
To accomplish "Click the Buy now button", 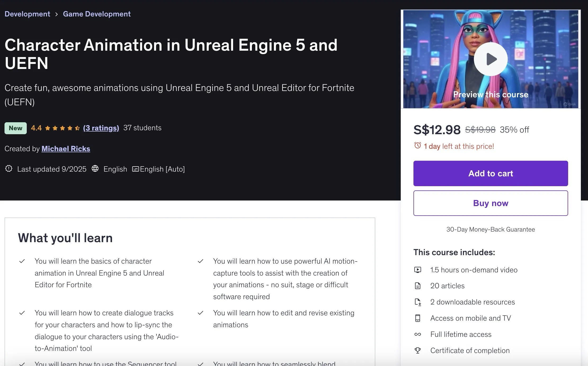I will (491, 203).
